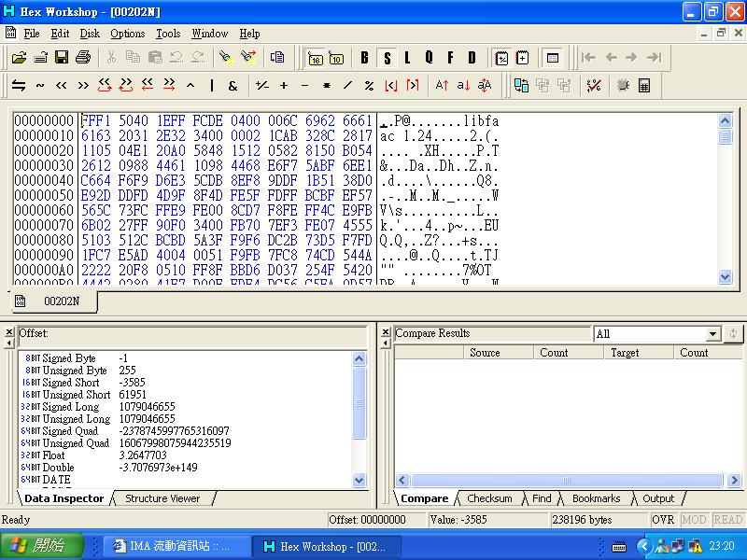Image resolution: width=747 pixels, height=560 pixels.
Task: Open the Tools menu
Action: (x=168, y=34)
